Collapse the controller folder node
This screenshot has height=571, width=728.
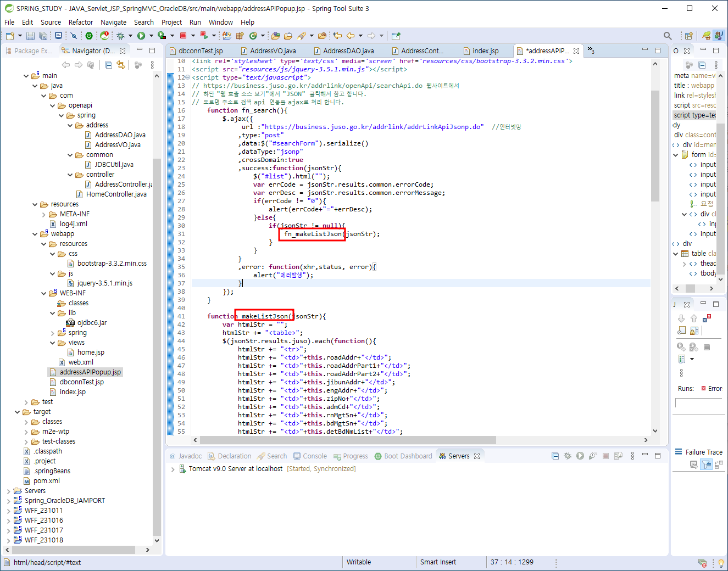[x=70, y=175]
